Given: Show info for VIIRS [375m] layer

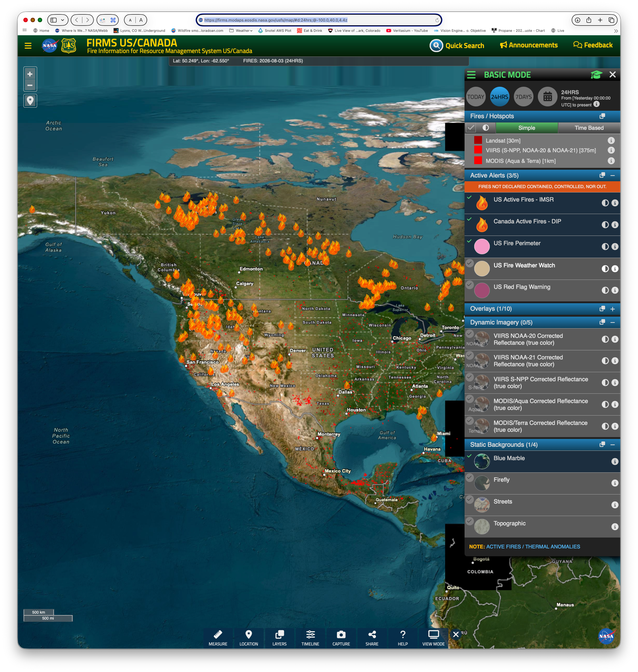Looking at the screenshot, I should pos(611,150).
